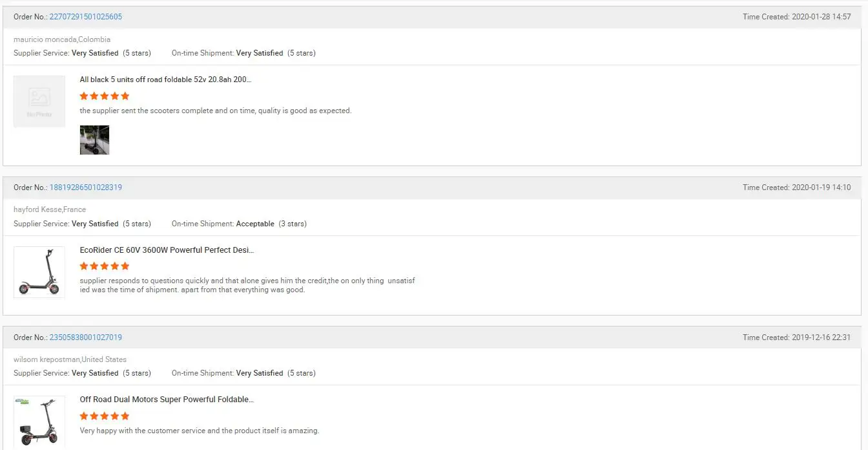The height and width of the screenshot is (450, 868).
Task: Select reviewer name wilsom krepostman, United States
Action: click(70, 359)
